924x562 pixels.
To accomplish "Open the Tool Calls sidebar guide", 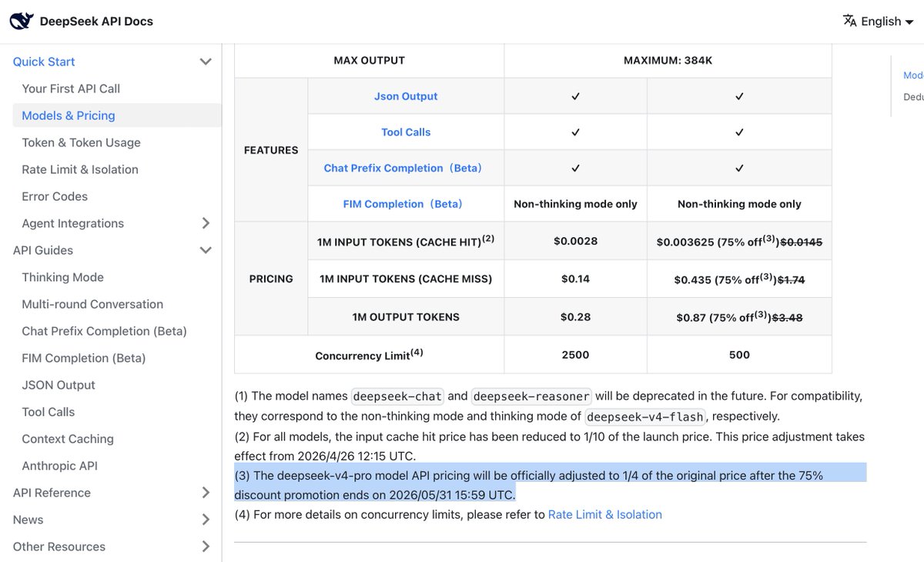I will click(x=48, y=412).
